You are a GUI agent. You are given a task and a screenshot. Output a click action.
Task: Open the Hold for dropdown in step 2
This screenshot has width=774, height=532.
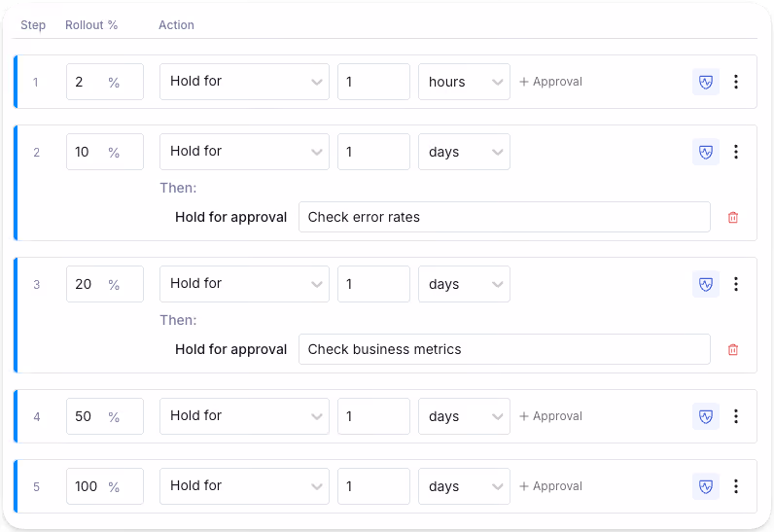point(244,152)
